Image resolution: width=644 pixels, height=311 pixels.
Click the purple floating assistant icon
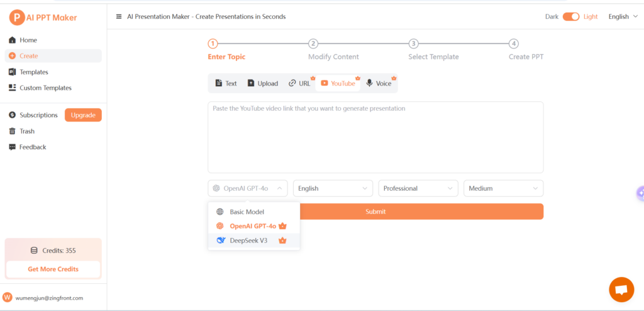[640, 193]
